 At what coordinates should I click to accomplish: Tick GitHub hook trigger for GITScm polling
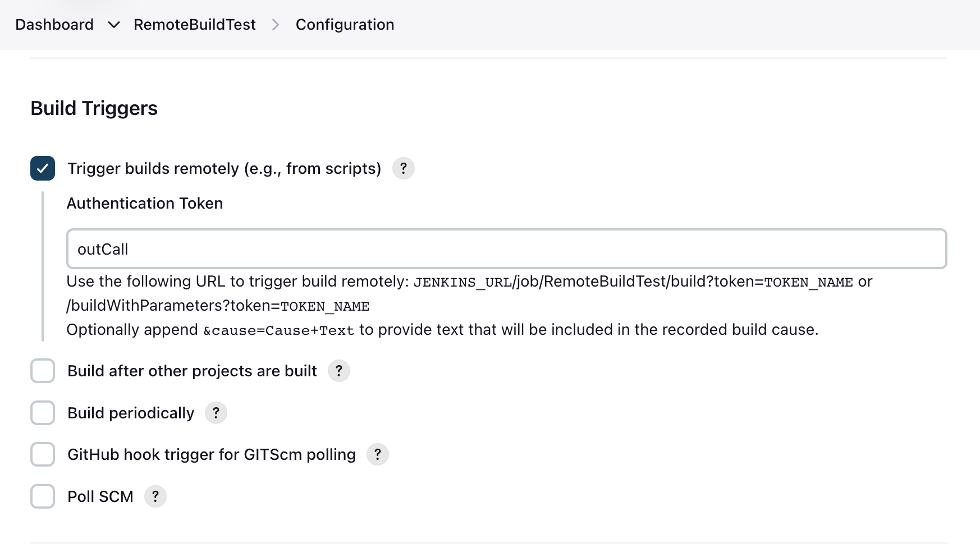click(x=43, y=454)
